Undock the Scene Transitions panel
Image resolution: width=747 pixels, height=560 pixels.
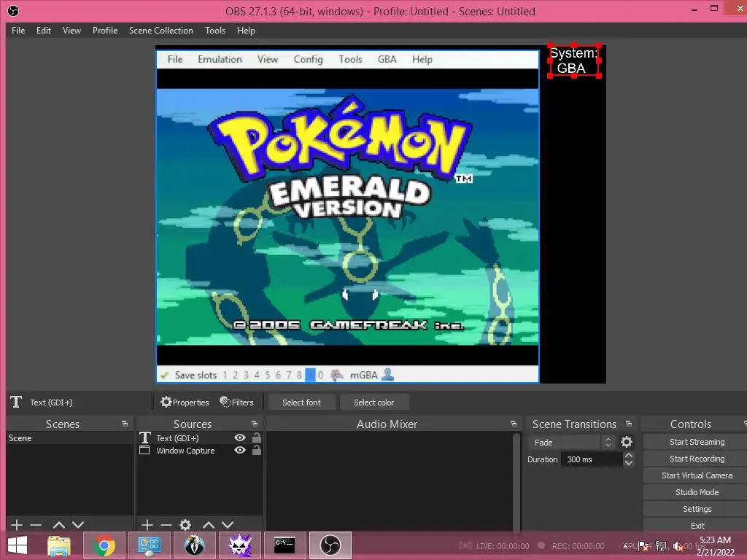click(x=629, y=424)
